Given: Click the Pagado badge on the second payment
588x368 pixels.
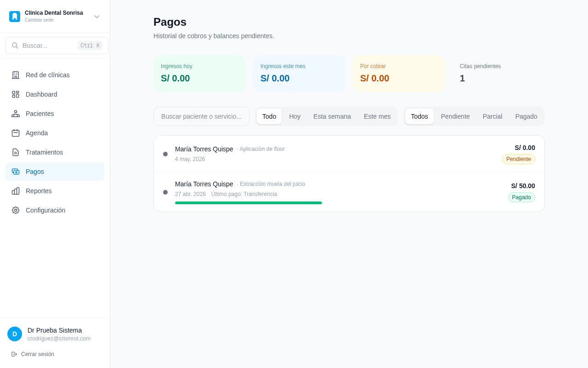Looking at the screenshot, I should pos(521,197).
